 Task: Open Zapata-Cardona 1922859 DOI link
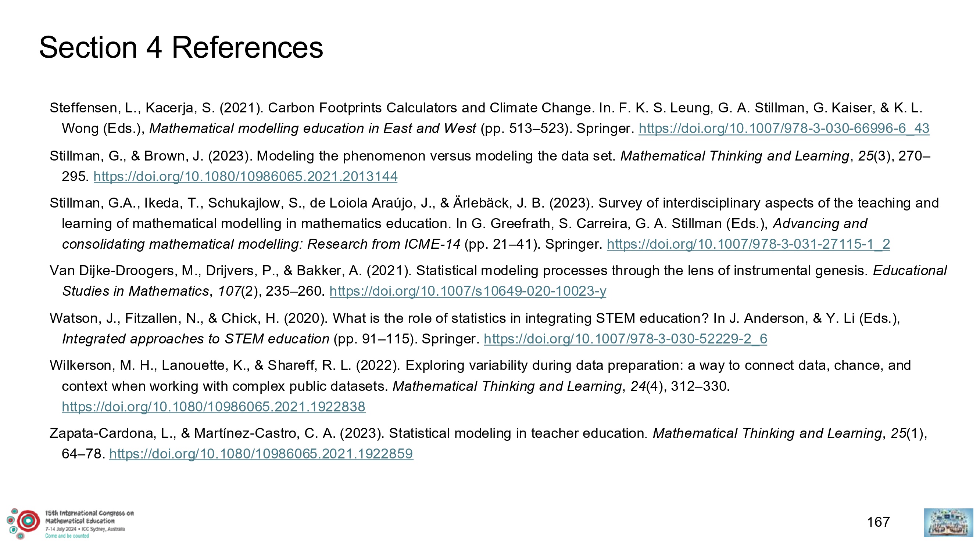tap(261, 454)
